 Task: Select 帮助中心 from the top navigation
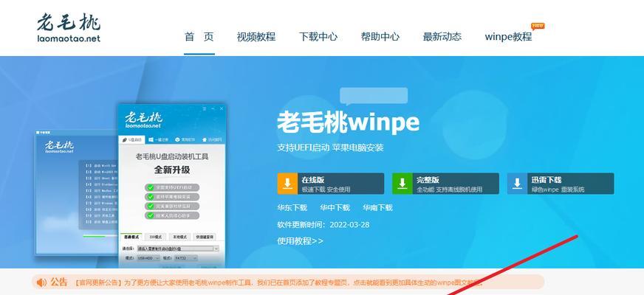[x=380, y=37]
